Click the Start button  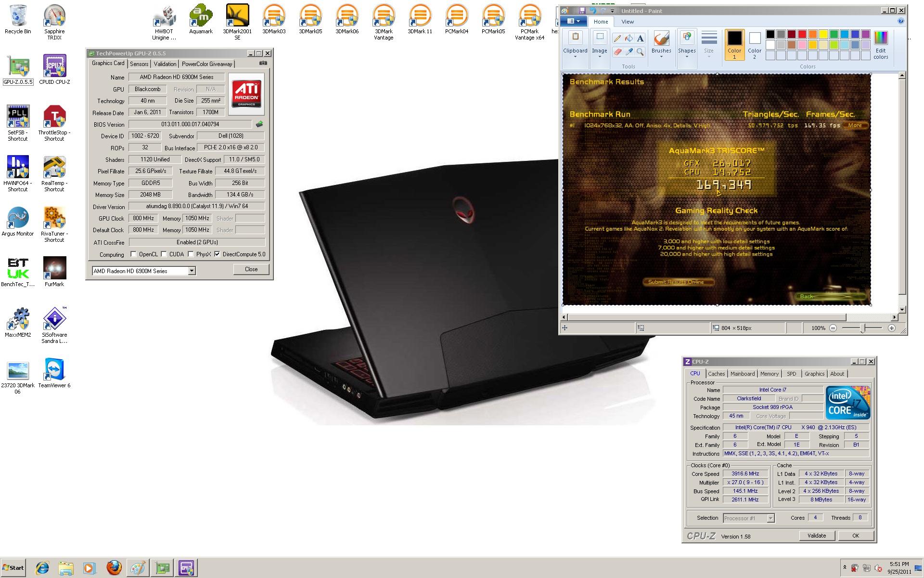click(x=13, y=568)
